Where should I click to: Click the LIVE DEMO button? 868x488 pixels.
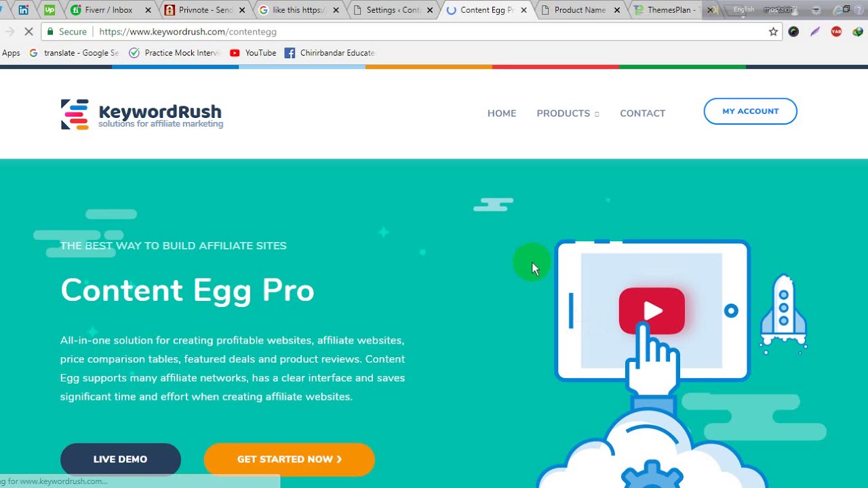tap(121, 460)
